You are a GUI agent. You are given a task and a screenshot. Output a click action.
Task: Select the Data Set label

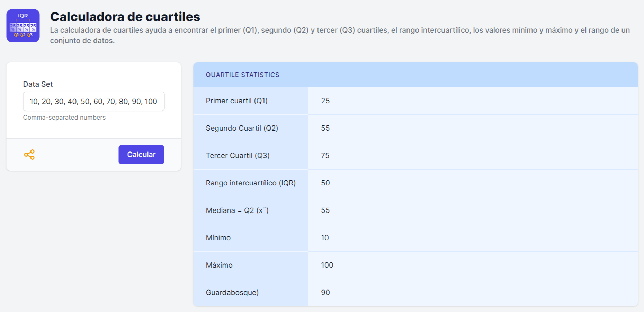(38, 84)
